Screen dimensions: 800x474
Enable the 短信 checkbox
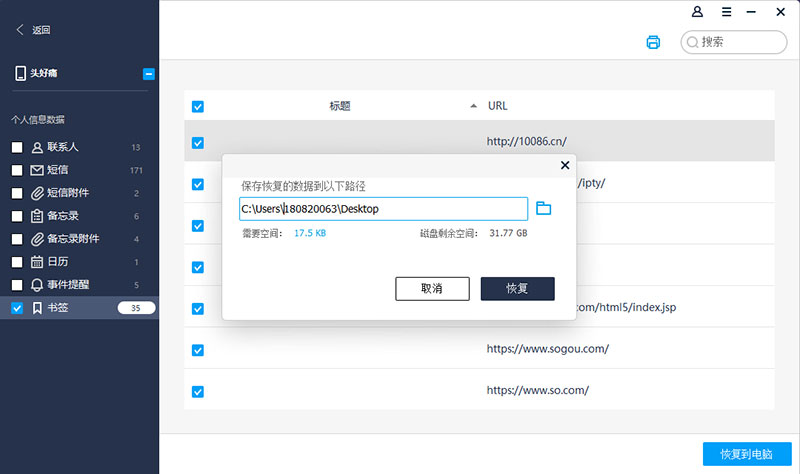coord(17,170)
